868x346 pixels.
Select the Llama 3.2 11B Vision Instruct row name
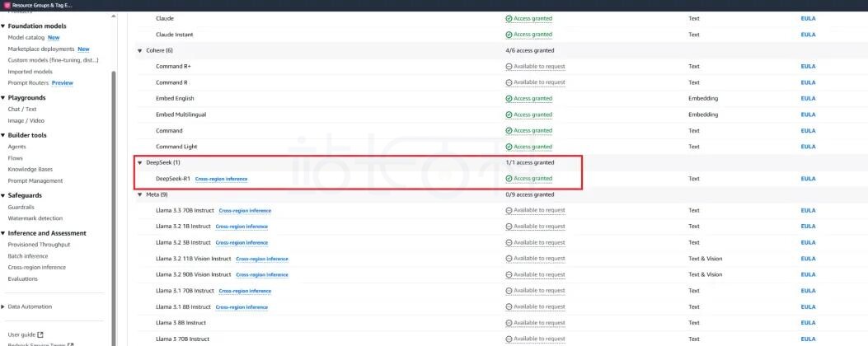pos(193,259)
